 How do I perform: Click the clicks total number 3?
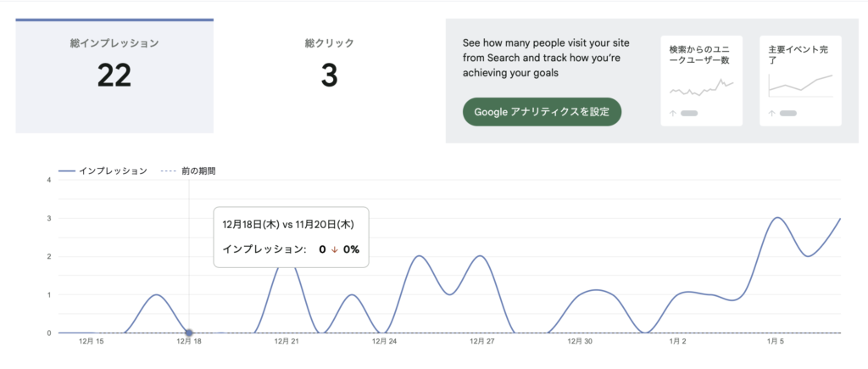pos(329,76)
